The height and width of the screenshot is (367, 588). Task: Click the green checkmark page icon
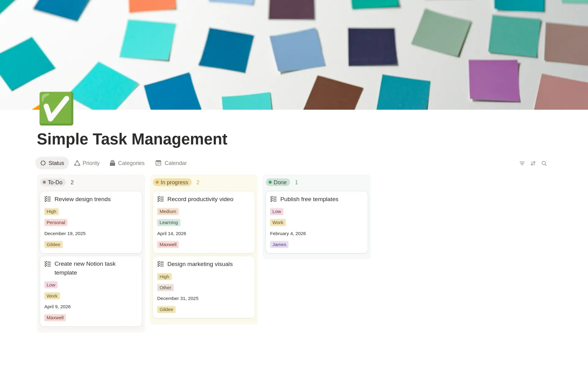coord(56,109)
